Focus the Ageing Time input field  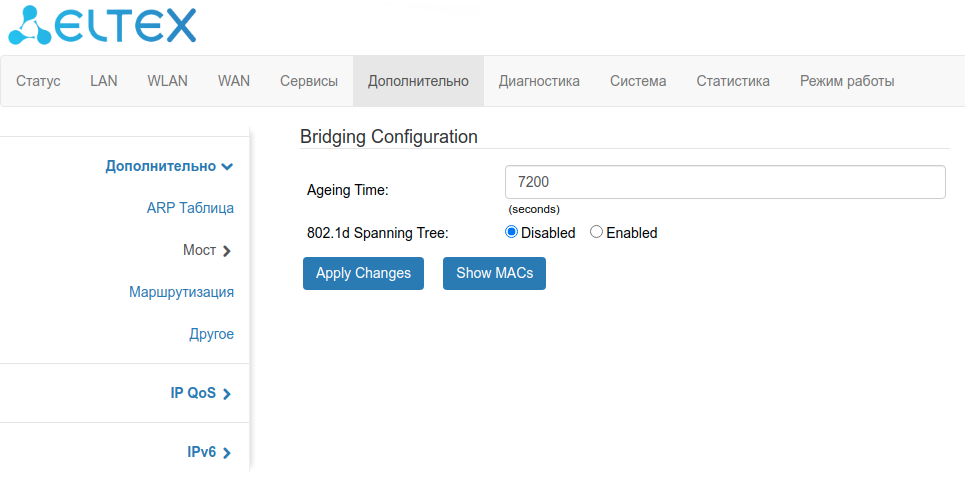click(725, 182)
